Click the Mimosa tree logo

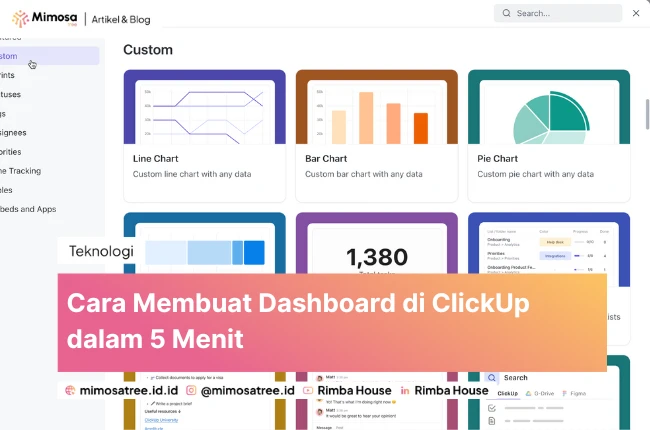tap(44, 19)
